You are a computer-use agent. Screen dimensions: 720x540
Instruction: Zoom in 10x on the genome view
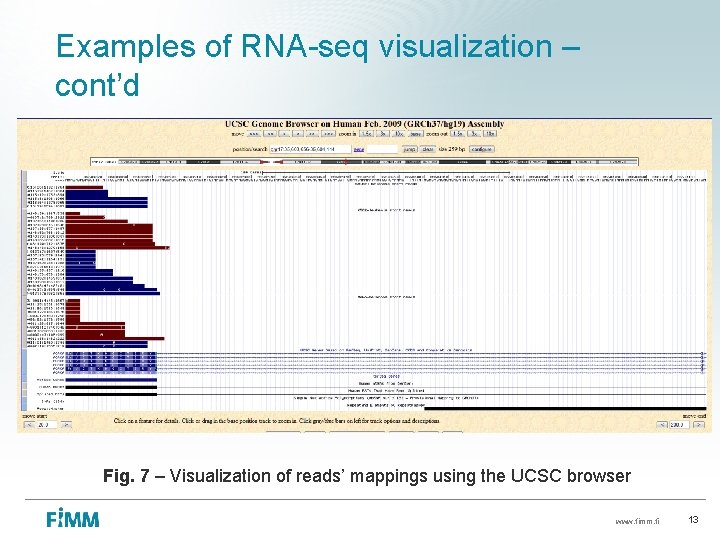click(x=399, y=134)
